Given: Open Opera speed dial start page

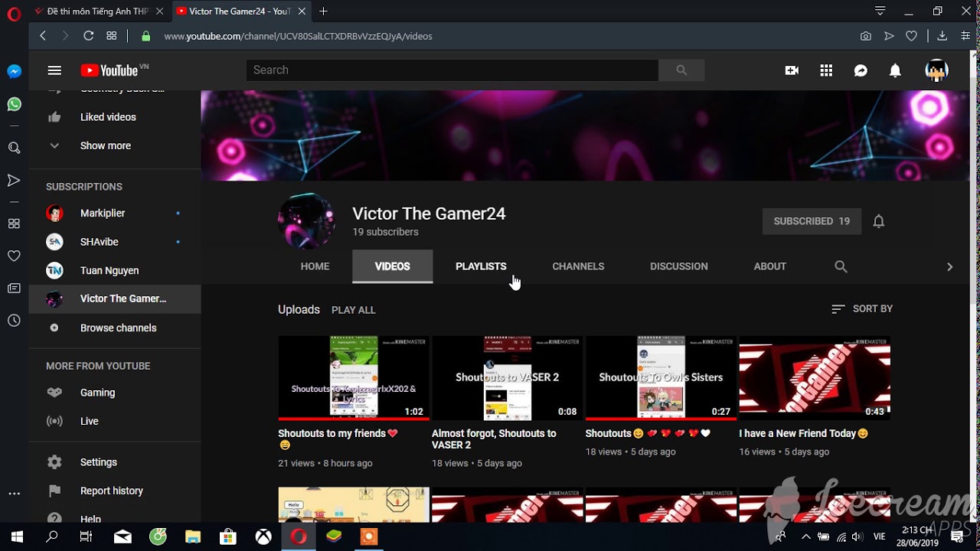Looking at the screenshot, I should point(112,36).
